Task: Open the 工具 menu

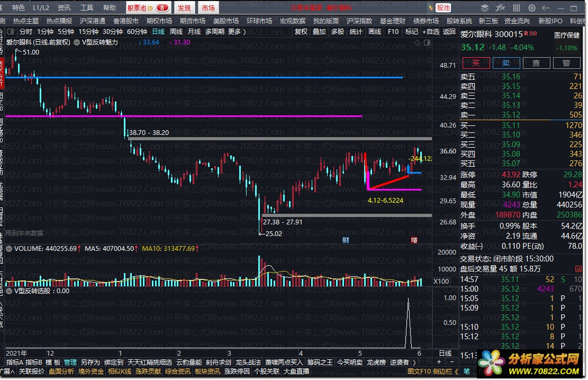Action: pos(87,7)
